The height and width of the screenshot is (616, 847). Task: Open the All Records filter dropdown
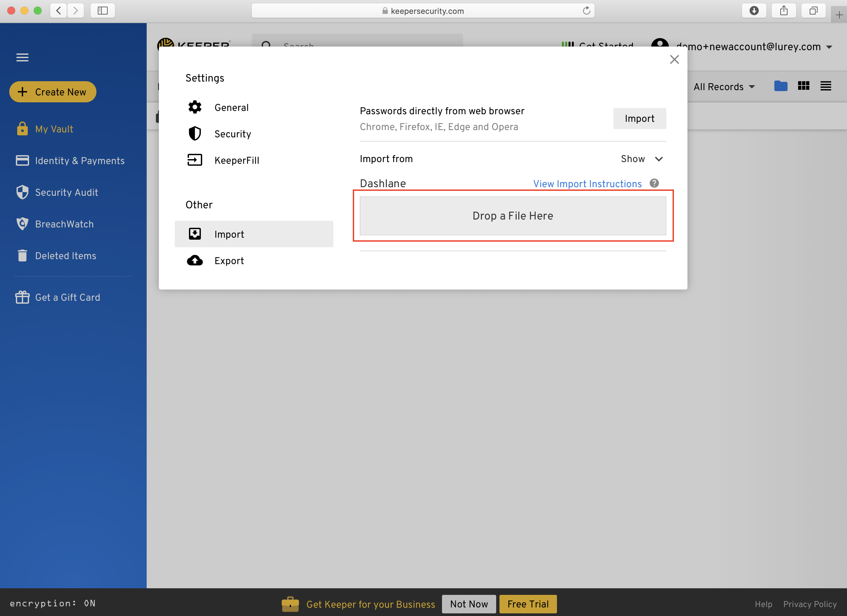coord(724,87)
